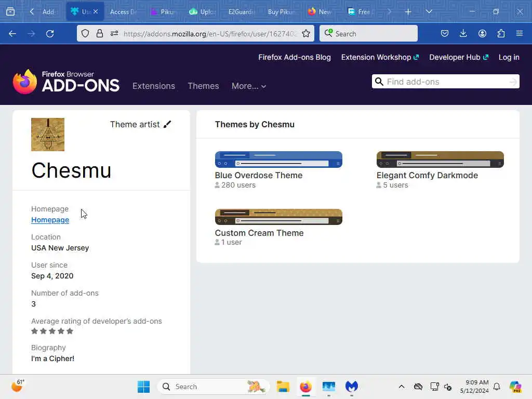This screenshot has width=532, height=399.
Task: Open the Extension Workshop link
Action: click(380, 57)
